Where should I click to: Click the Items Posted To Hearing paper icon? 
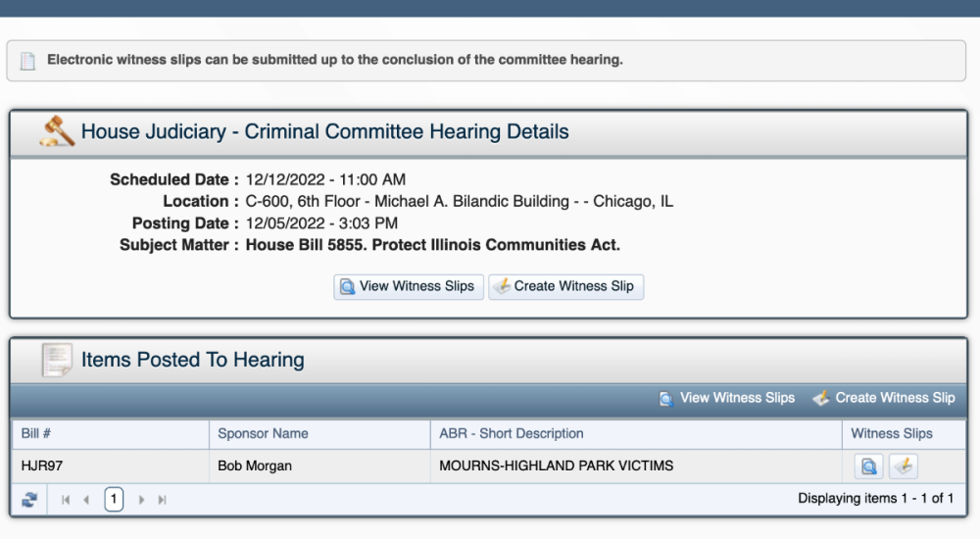pos(57,360)
